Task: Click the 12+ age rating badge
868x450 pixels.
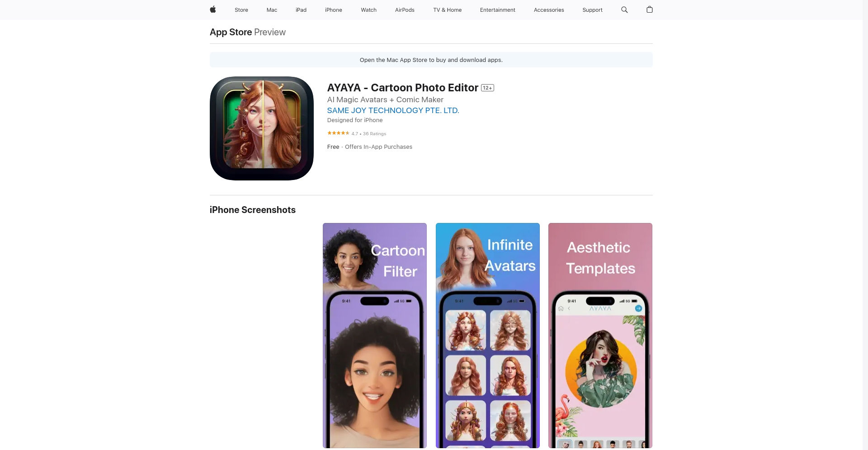Action: click(x=487, y=88)
